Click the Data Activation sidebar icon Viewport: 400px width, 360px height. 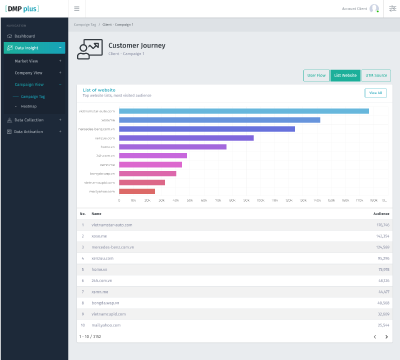tap(9, 132)
